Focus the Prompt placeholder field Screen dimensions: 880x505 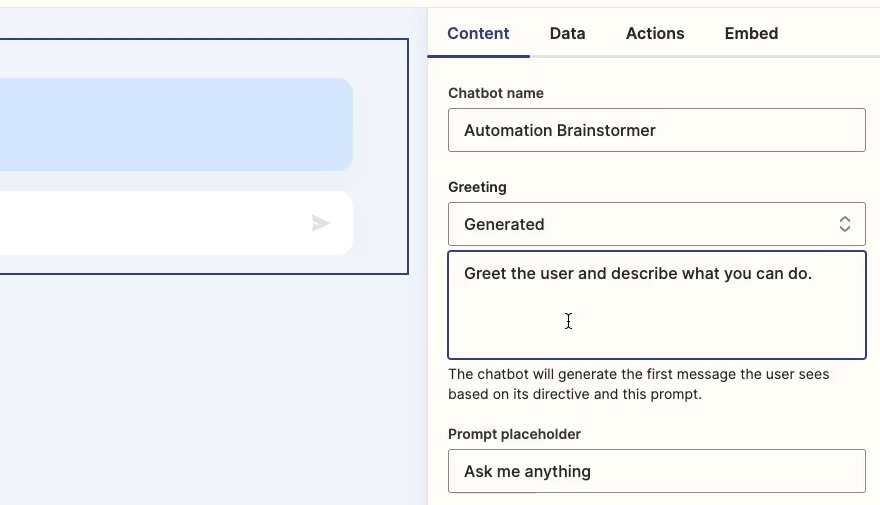657,471
